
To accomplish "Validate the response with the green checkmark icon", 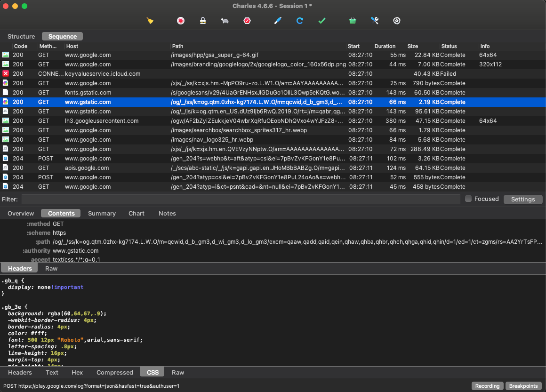I will (322, 21).
